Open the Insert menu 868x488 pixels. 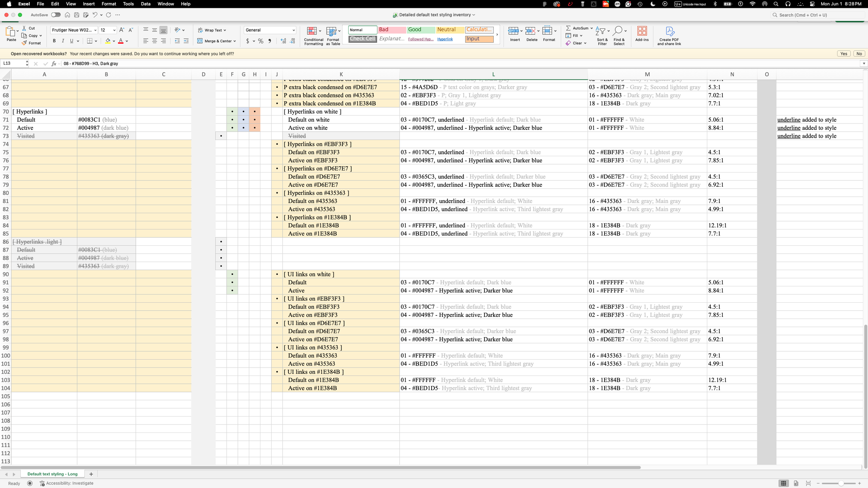pos(89,4)
